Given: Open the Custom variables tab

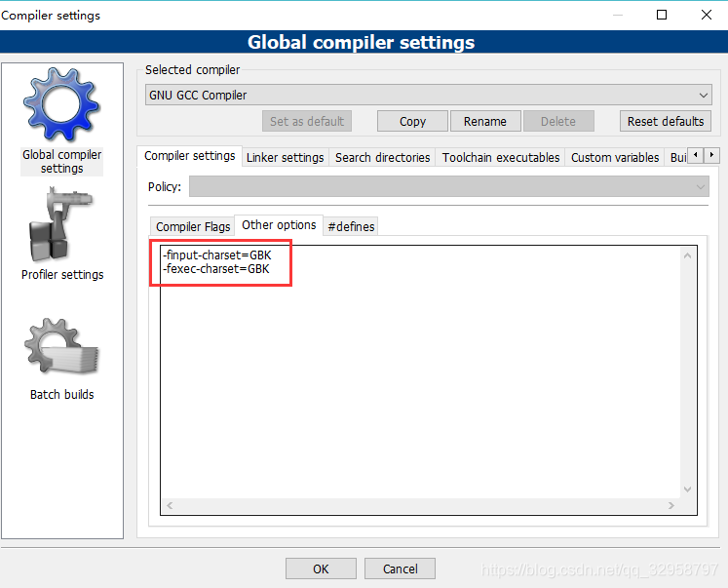Looking at the screenshot, I should (x=615, y=157).
